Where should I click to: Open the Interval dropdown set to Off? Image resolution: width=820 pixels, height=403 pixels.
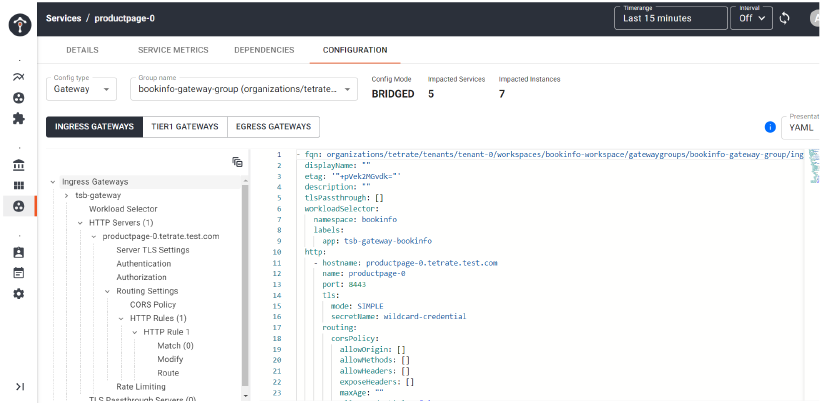750,18
